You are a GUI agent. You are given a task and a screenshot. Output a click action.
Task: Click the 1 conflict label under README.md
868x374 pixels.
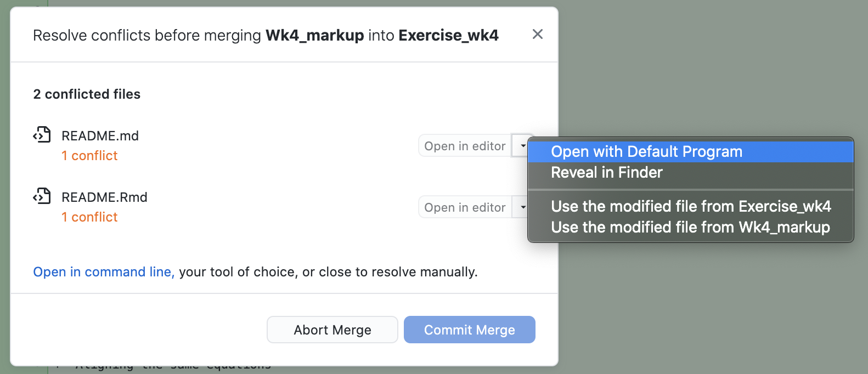pos(89,156)
